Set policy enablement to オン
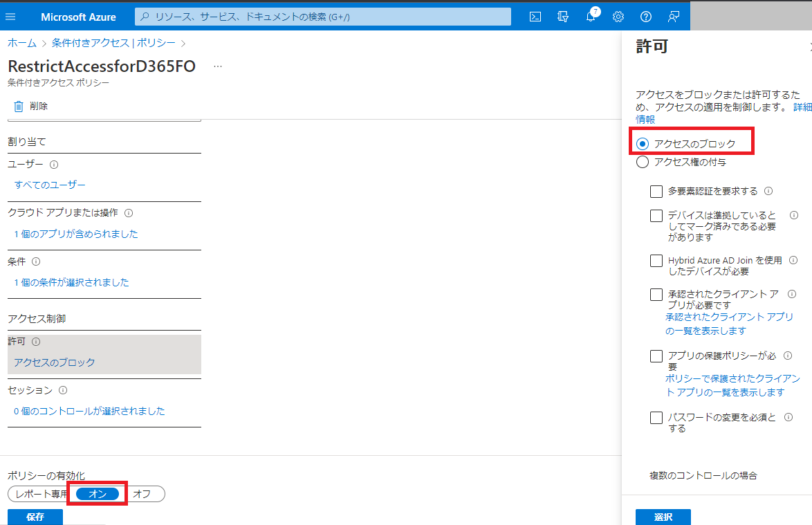This screenshot has width=812, height=525. [98, 494]
